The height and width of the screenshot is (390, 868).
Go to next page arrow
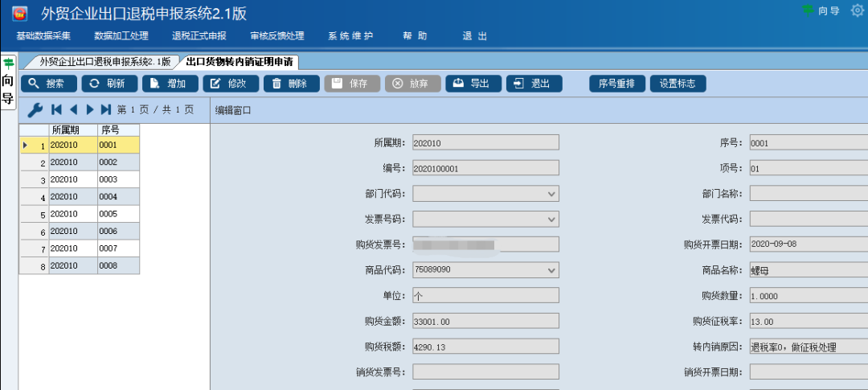90,109
